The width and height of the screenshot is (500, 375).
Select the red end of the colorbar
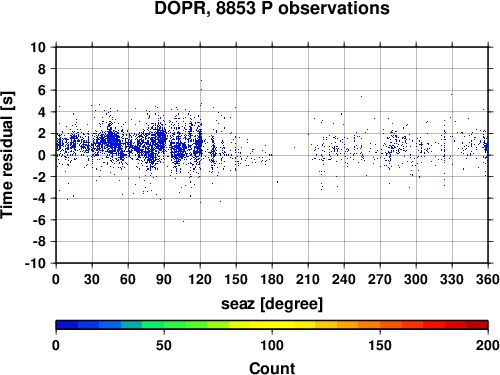pyautogui.click(x=477, y=325)
